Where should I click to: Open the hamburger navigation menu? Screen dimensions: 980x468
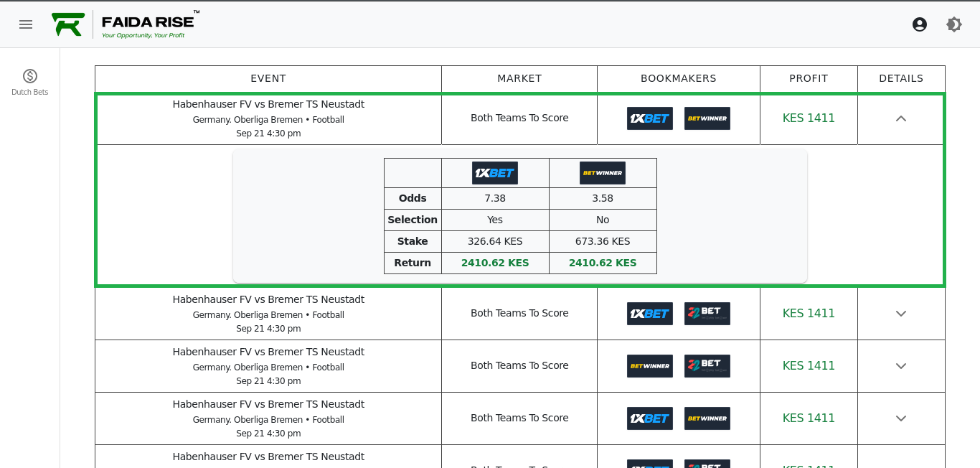click(x=26, y=24)
